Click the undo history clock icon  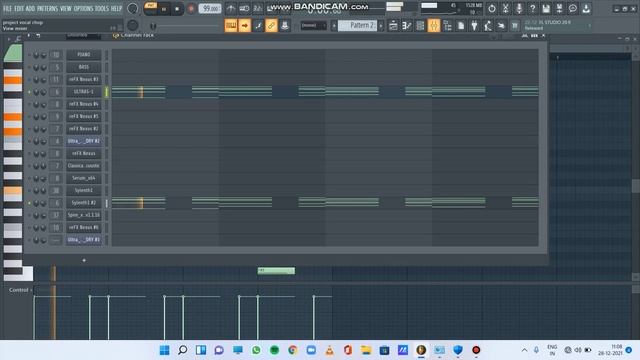pos(492,9)
